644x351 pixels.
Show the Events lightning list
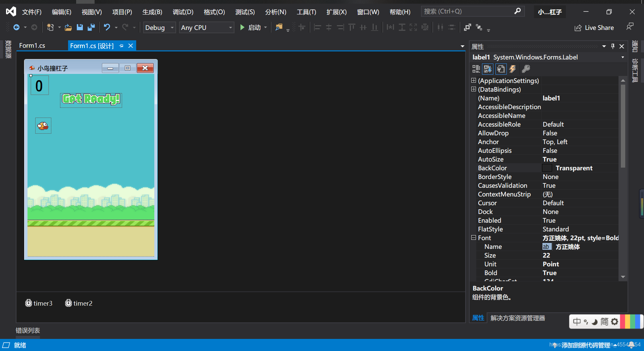click(x=513, y=69)
